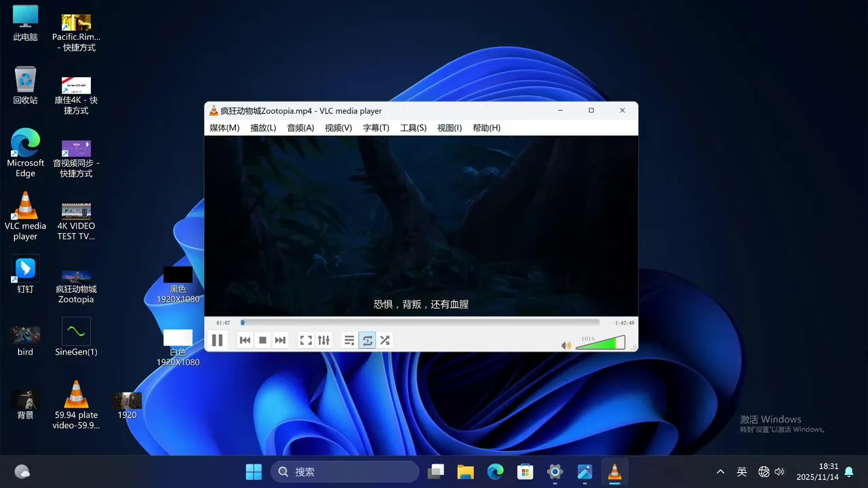Mute audio via speaker icon in VLC
The width and height of the screenshot is (868, 488).
click(566, 345)
